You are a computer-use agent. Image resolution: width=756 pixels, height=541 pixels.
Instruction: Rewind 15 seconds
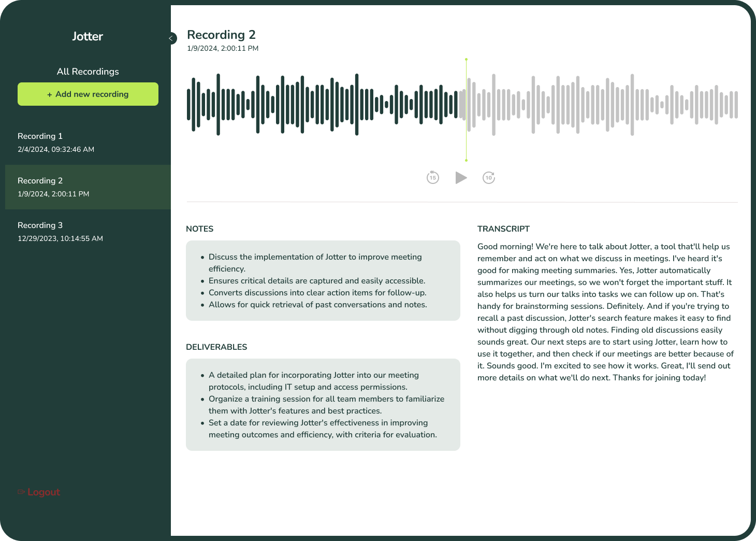(433, 178)
